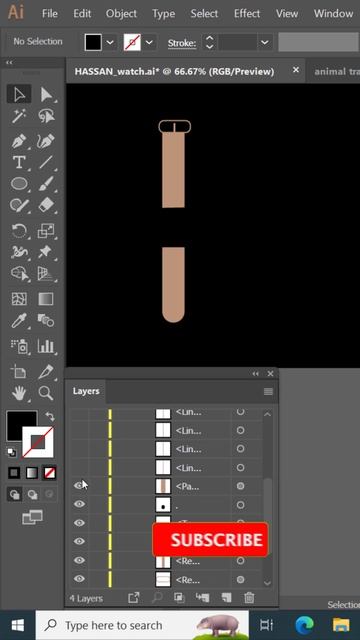Reset to default fill and stroke
The height and width of the screenshot is (640, 360).
point(12,452)
